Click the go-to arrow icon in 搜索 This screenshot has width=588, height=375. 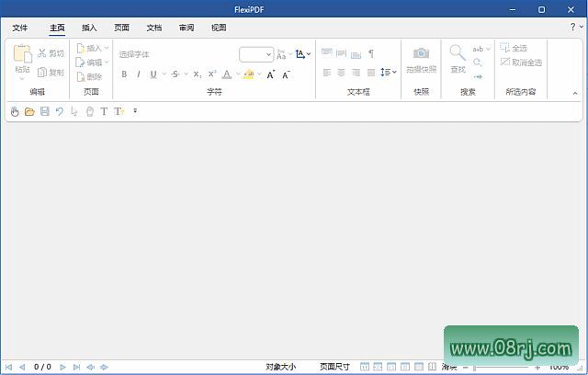point(478,77)
